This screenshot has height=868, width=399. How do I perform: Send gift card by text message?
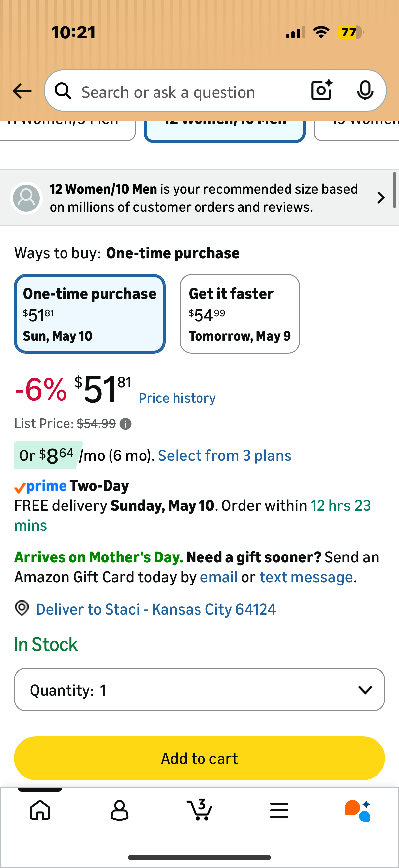306,577
